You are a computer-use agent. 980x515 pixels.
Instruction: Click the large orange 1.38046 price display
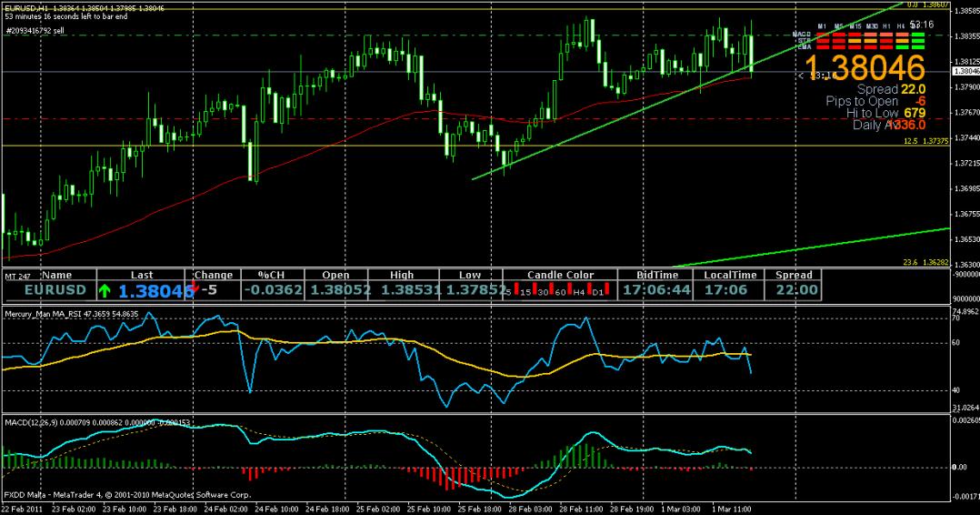864,67
